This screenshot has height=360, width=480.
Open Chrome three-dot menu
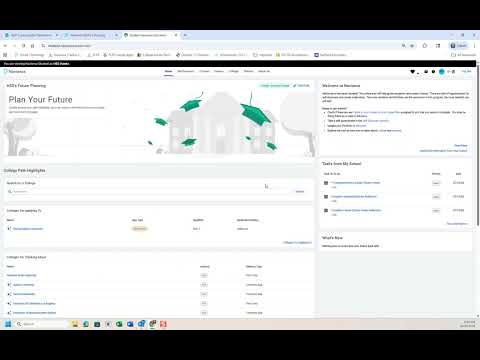pyautogui.click(x=474, y=46)
